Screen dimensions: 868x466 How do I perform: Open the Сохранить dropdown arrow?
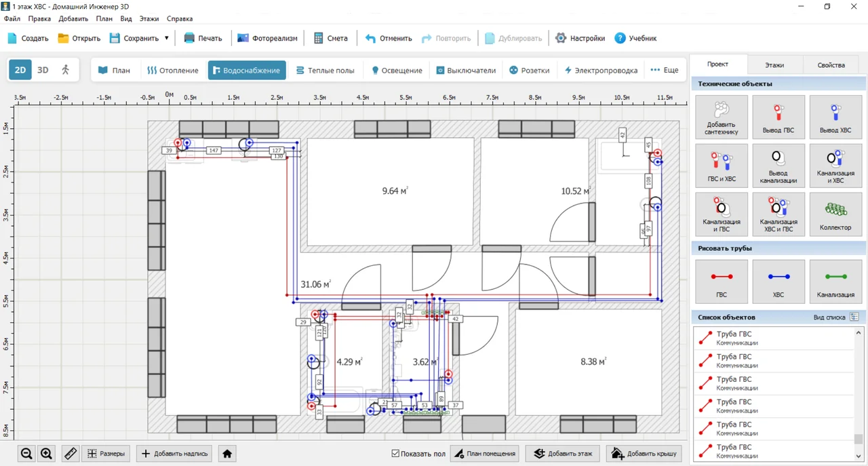tap(166, 39)
